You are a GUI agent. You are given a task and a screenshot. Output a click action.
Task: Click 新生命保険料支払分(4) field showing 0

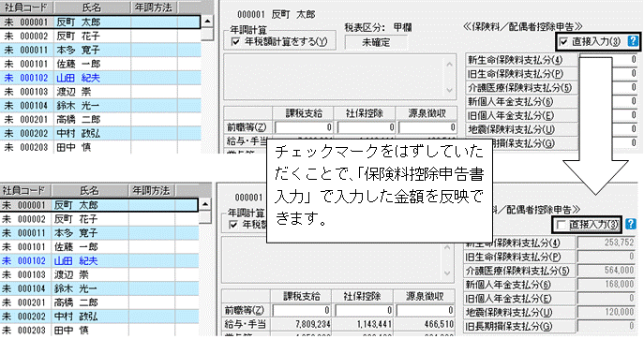click(625, 60)
